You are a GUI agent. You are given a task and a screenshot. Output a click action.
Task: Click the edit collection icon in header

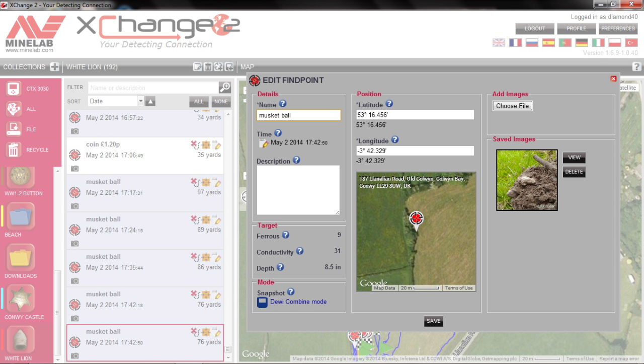tap(198, 67)
